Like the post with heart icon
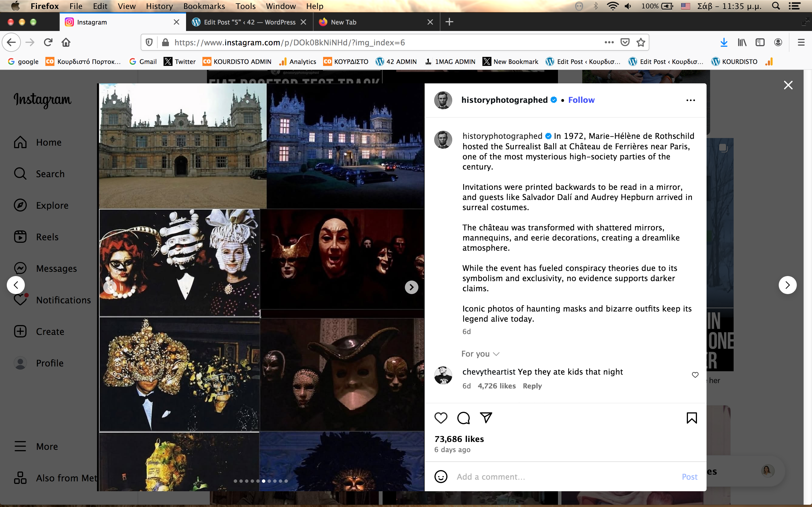This screenshot has width=812, height=507. (x=441, y=418)
